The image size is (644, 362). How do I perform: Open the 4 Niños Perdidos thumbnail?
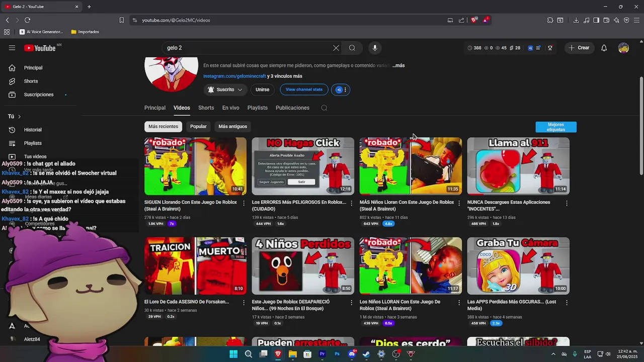click(x=303, y=266)
